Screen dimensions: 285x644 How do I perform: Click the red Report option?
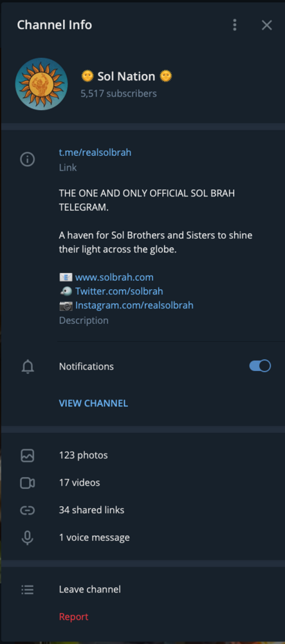(x=74, y=616)
